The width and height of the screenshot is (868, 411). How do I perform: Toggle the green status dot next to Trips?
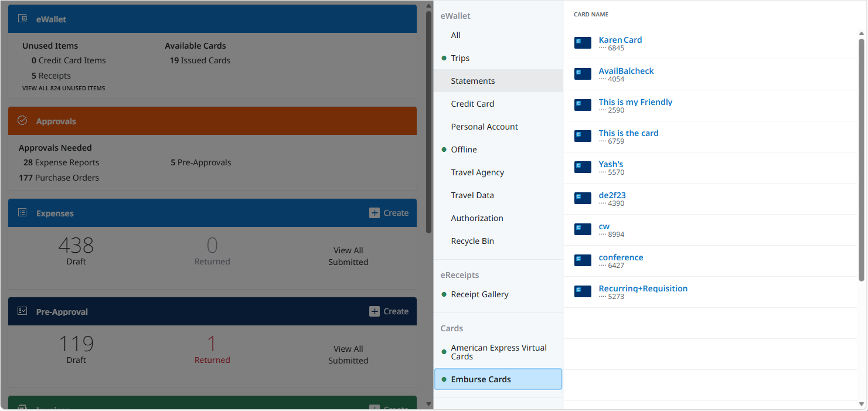[x=442, y=57]
